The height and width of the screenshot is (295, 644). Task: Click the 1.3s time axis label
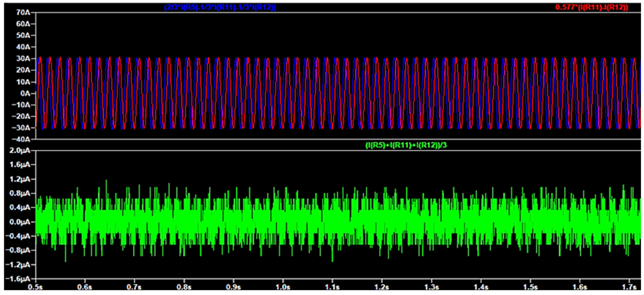(432, 287)
